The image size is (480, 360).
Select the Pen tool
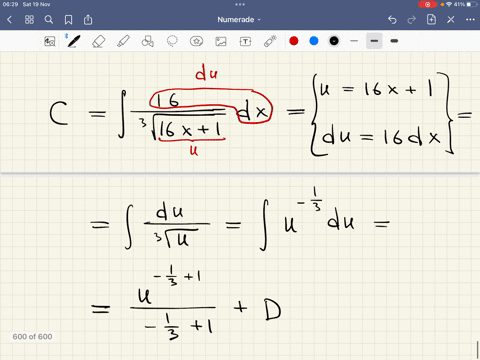[73, 41]
